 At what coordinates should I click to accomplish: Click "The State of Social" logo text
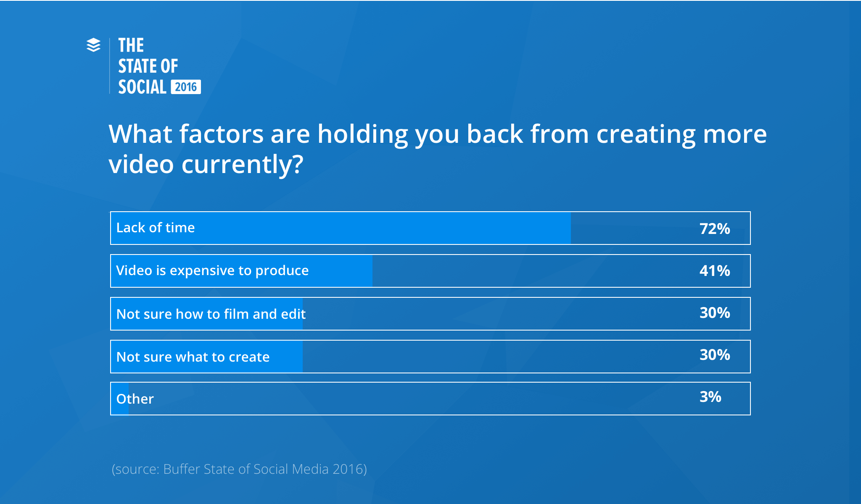click(148, 66)
